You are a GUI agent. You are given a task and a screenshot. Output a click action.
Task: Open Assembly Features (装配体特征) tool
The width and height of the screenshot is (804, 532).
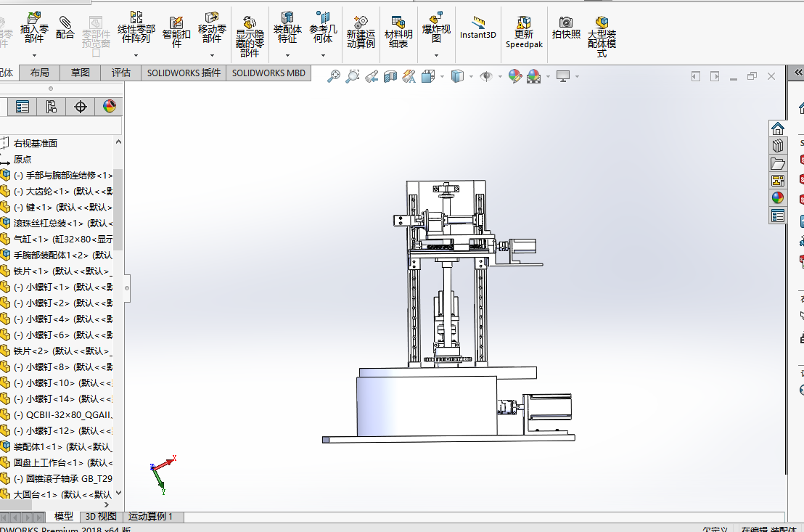click(x=287, y=28)
